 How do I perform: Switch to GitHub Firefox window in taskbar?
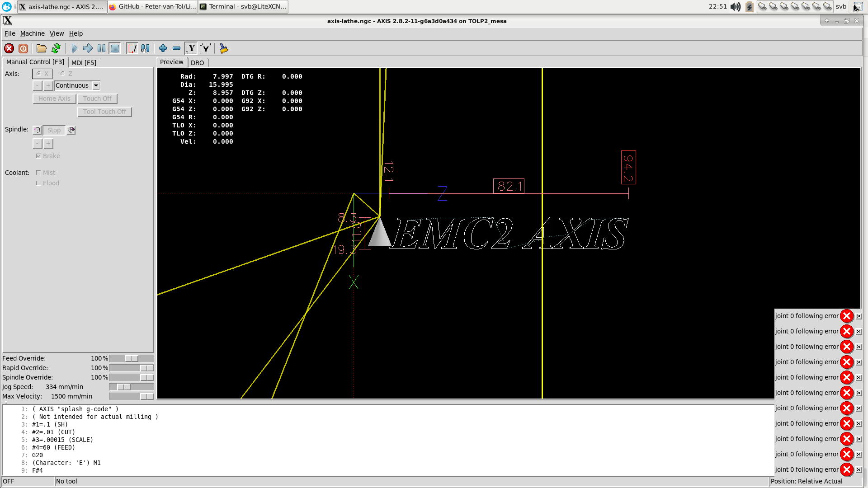[x=153, y=7]
